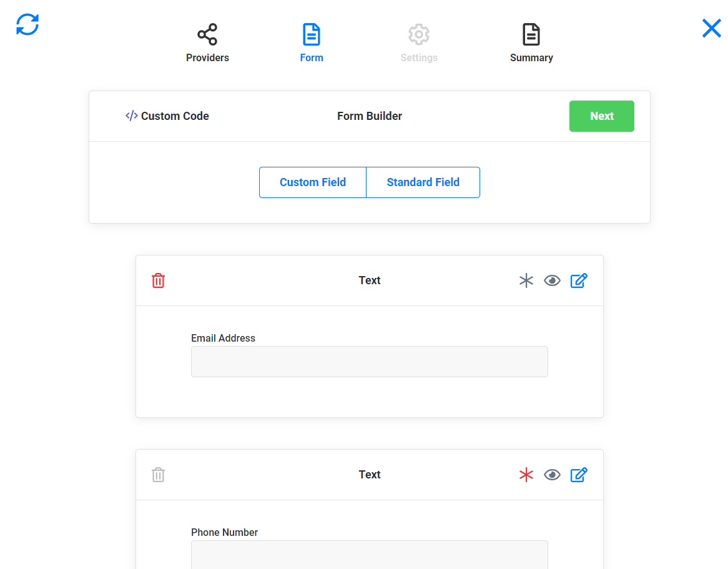Viewport: 728px width, 569px height.
Task: Toggle required on the Email Address field
Action: click(x=526, y=280)
